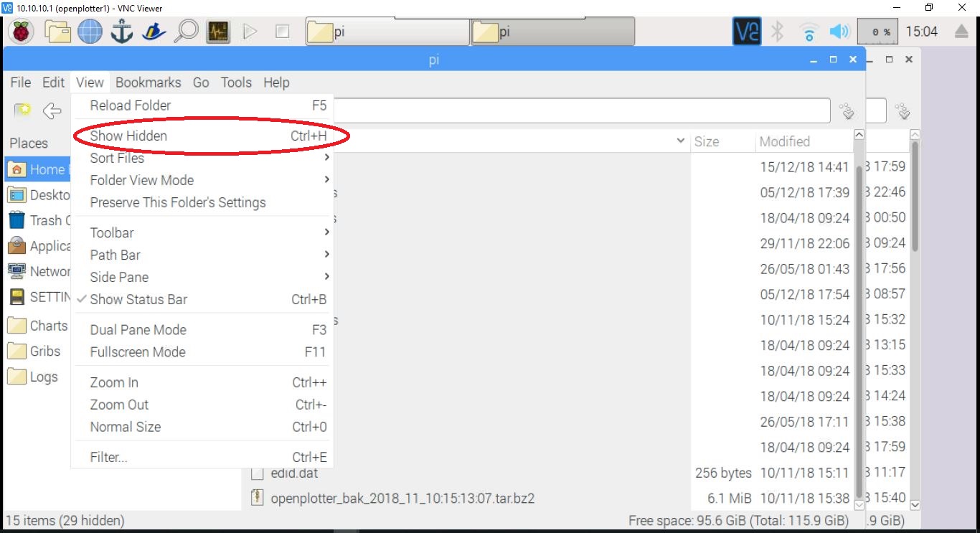The image size is (980, 533).
Task: Select Reload Folder
Action: pyautogui.click(x=130, y=105)
